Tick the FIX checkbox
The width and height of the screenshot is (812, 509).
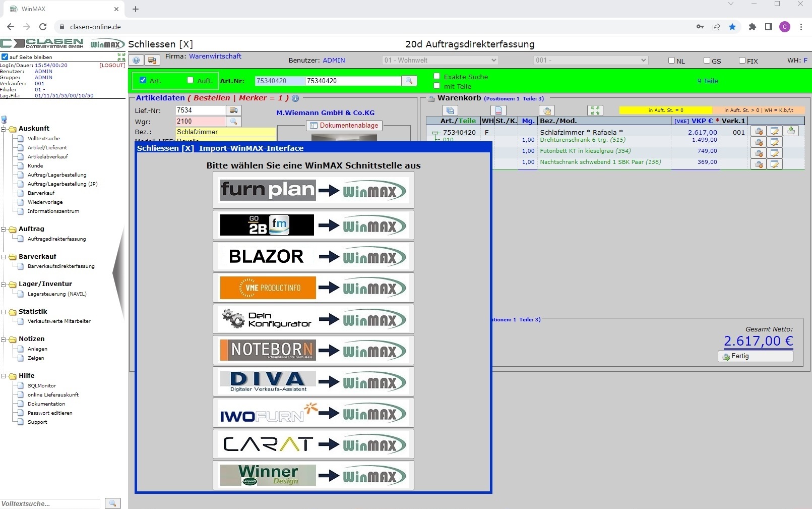[x=742, y=61]
